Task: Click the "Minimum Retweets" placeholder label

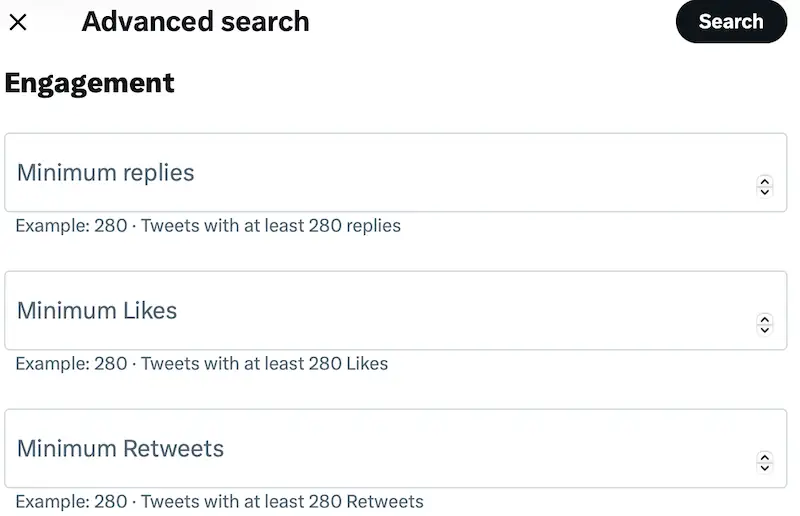Action: (x=120, y=449)
